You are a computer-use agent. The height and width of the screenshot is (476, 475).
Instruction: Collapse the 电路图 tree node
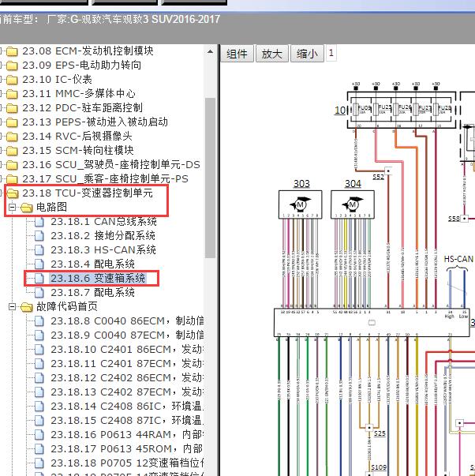pos(13,208)
